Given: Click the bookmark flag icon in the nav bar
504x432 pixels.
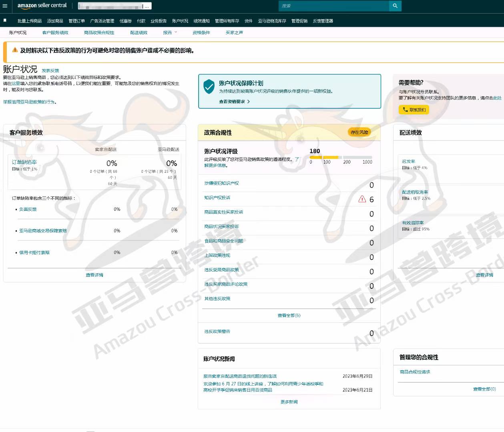Looking at the screenshot, I should (5, 20).
